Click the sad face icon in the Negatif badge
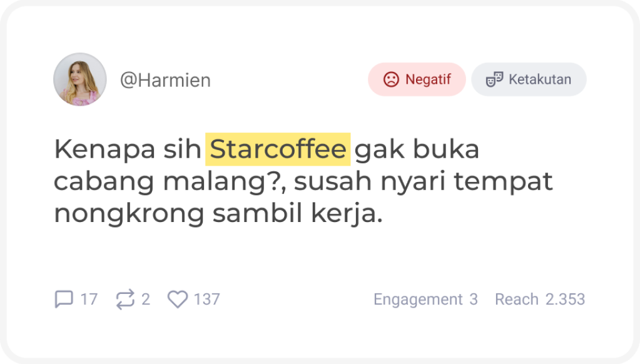The height and width of the screenshot is (364, 640). (x=391, y=79)
